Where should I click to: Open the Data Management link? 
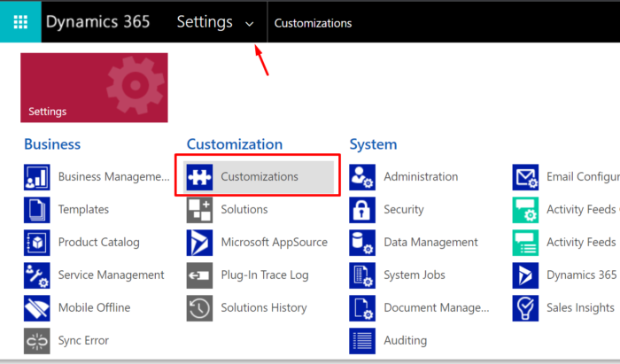(430, 243)
